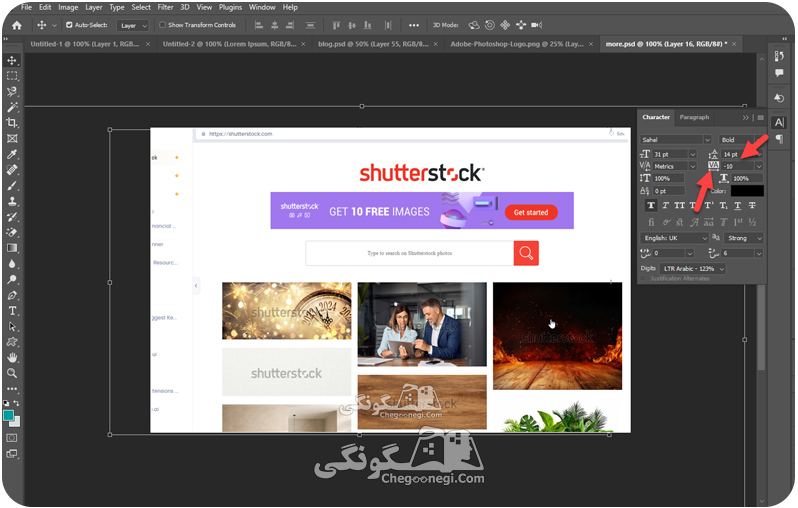Screen dimensions: 798x508
Task: Open the Comments panel icon in right dock
Action: point(779,73)
